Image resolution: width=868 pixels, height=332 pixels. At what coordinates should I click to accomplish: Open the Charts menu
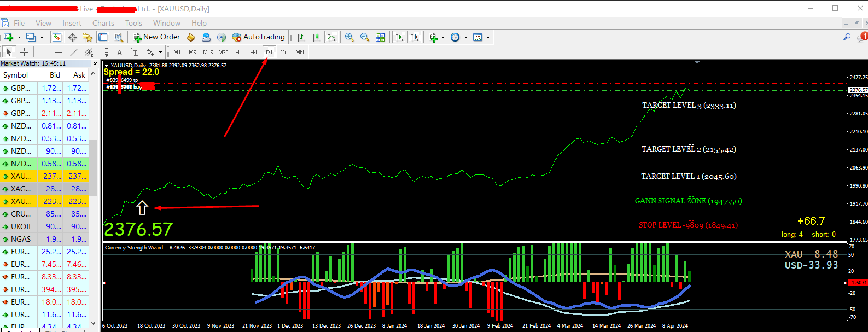[103, 23]
